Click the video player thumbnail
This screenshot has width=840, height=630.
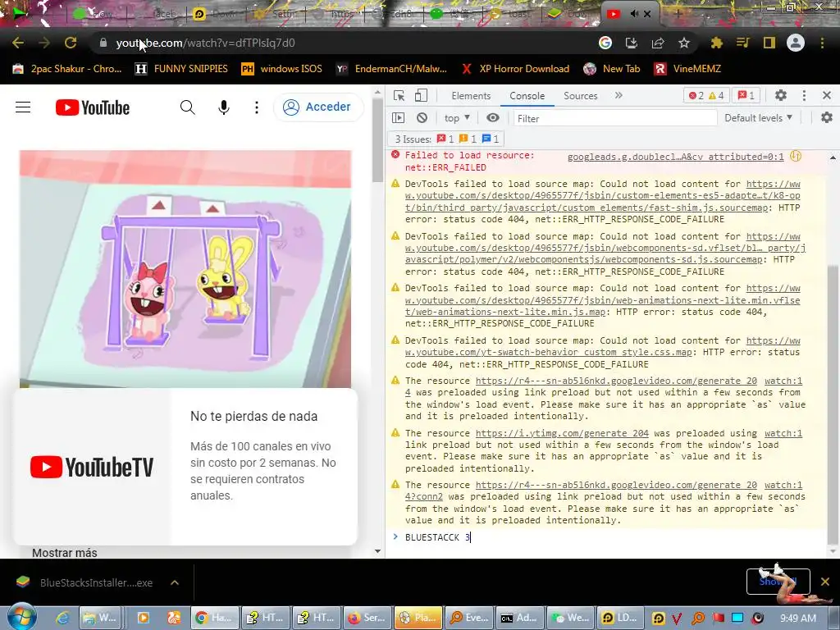tap(185, 269)
